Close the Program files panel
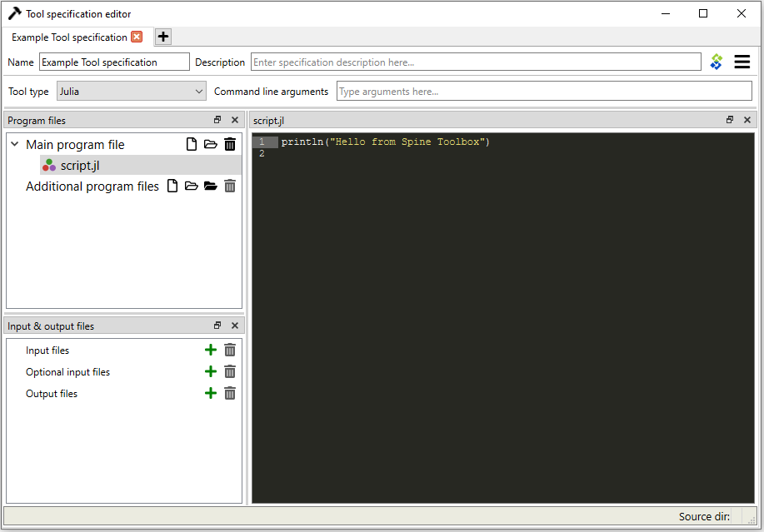 point(235,120)
